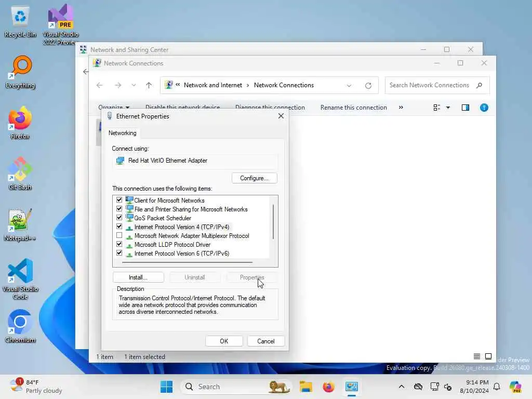Viewport: 532px width, 399px height.
Task: Open the Notepad++ desktop shortcut
Action: click(x=20, y=225)
